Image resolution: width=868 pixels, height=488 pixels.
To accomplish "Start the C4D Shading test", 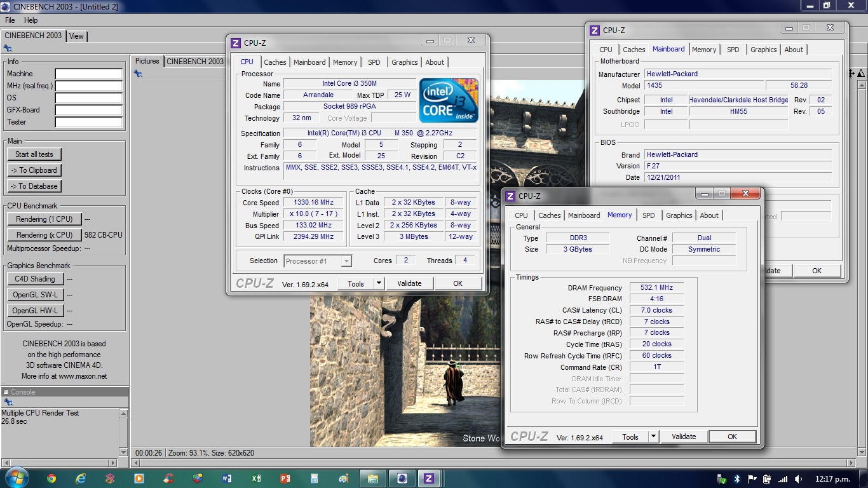I will (x=35, y=279).
